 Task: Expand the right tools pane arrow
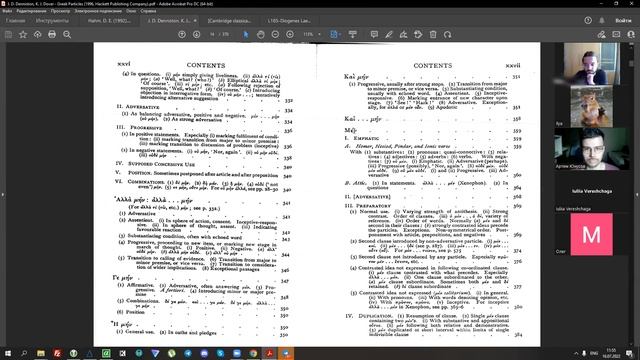pyautogui.click(x=637, y=195)
